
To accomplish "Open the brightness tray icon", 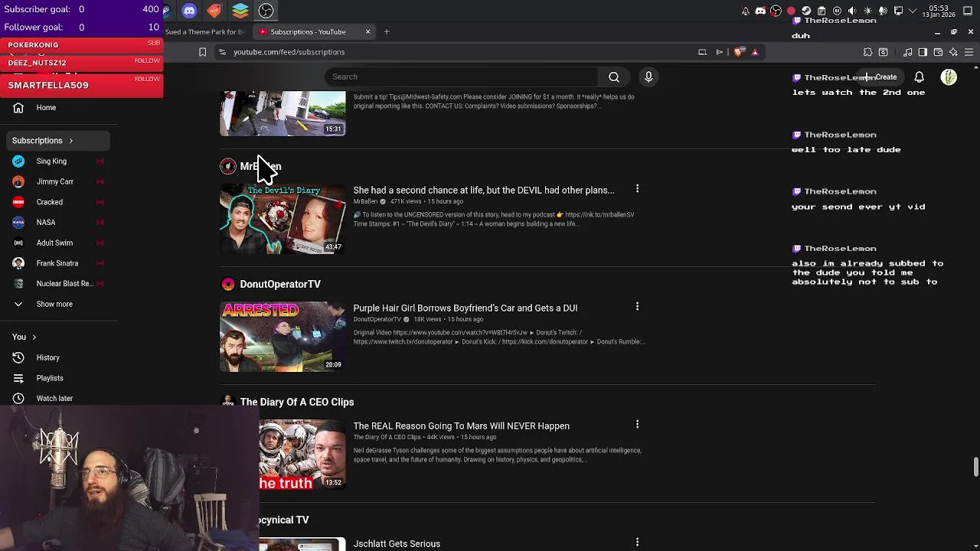I will [867, 11].
